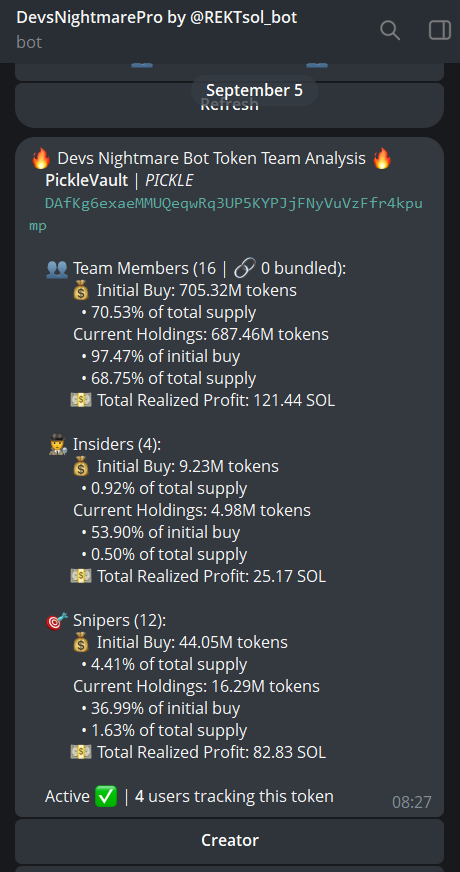Click the Insiders detective emoji
This screenshot has height=872, width=460.
58,445
